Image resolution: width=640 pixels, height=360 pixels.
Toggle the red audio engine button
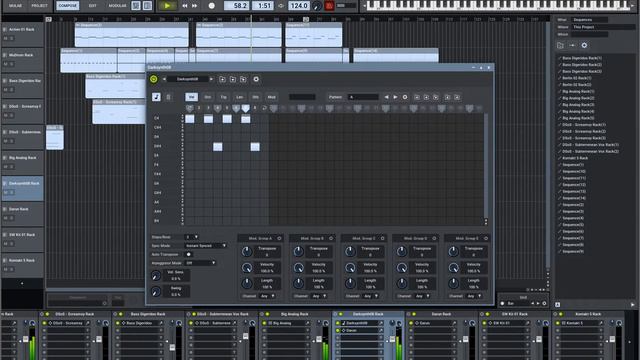[329, 6]
